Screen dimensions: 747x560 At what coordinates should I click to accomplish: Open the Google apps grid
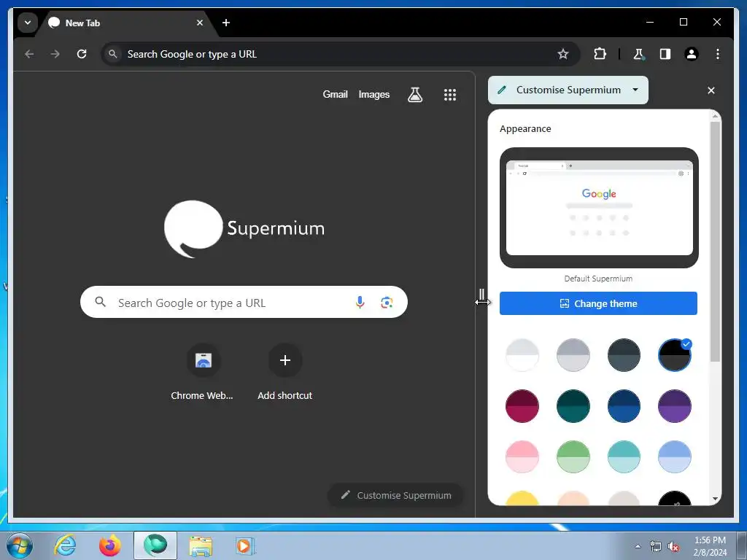point(449,95)
